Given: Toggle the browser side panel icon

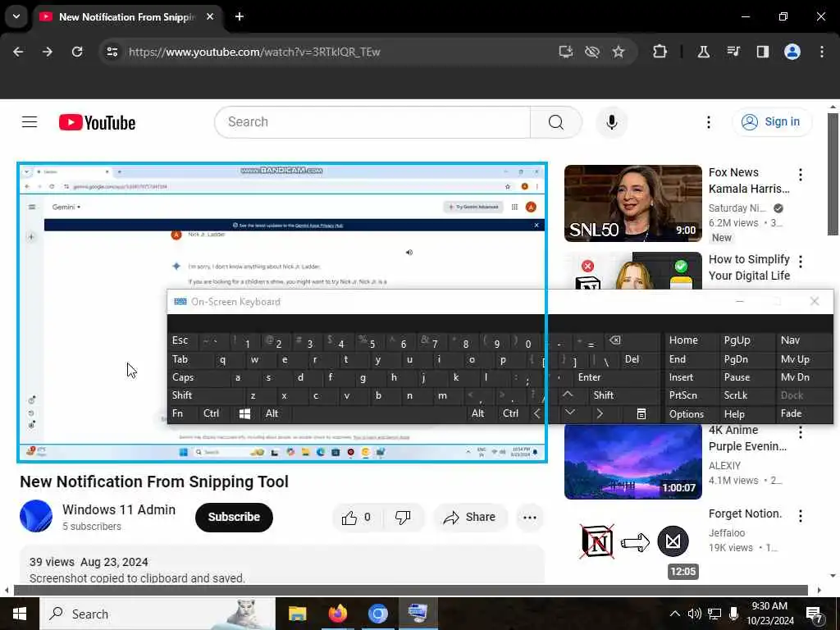Looking at the screenshot, I should tap(762, 52).
